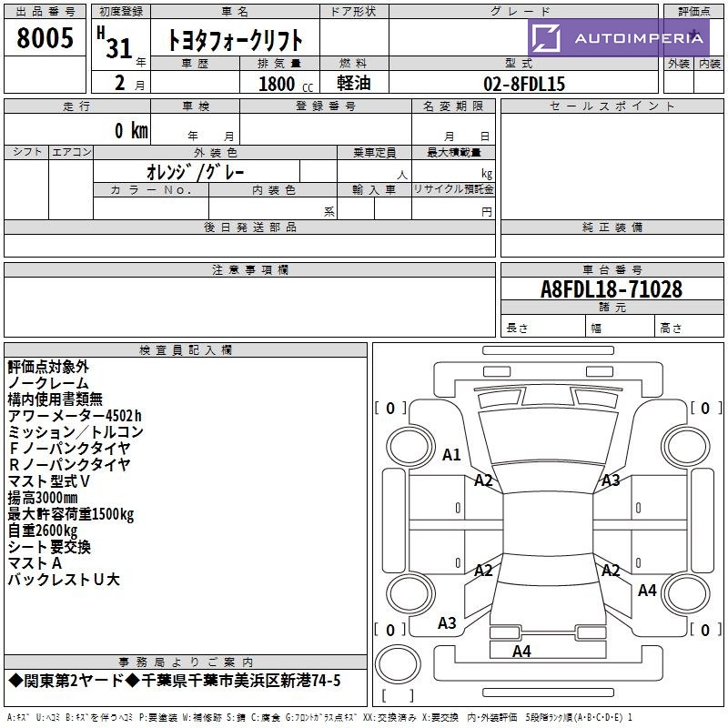Select the シフト header

(26, 152)
